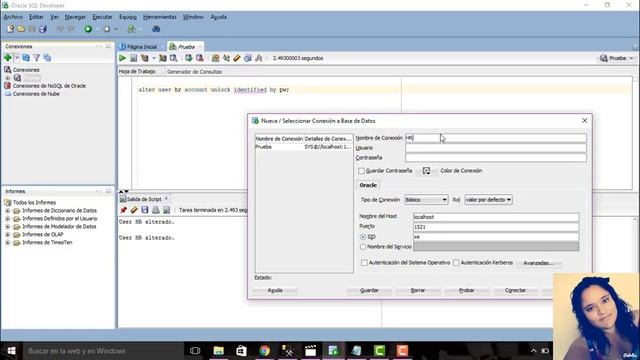Image resolution: width=640 pixels, height=360 pixels.
Task: Expand Informes de TimesTen node
Action: 7,242
